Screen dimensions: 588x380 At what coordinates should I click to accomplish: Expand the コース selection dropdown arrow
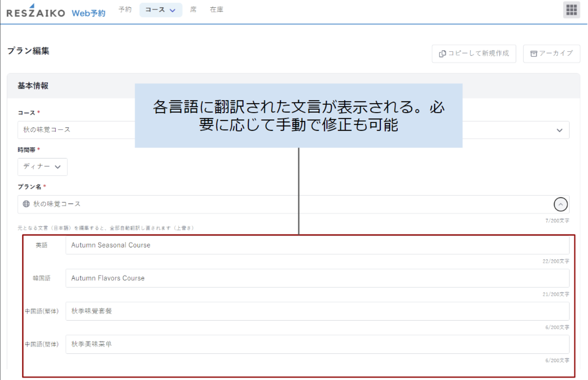click(x=559, y=130)
